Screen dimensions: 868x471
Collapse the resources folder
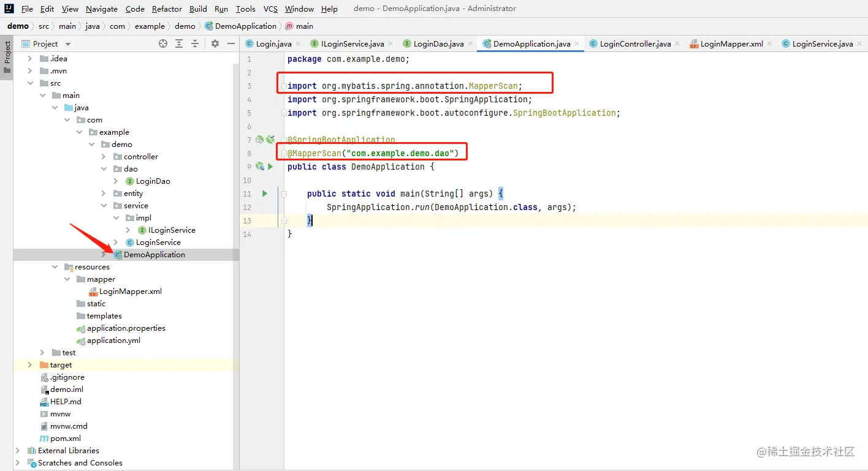tap(55, 267)
